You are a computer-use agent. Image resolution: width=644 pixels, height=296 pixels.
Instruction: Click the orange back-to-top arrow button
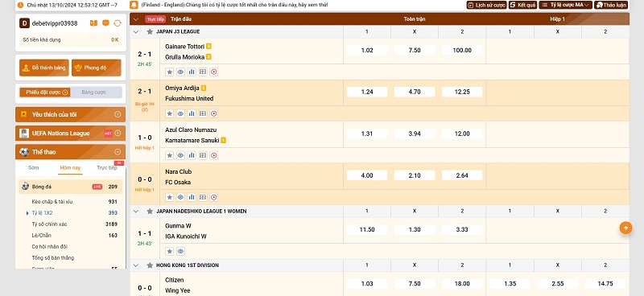(625, 228)
